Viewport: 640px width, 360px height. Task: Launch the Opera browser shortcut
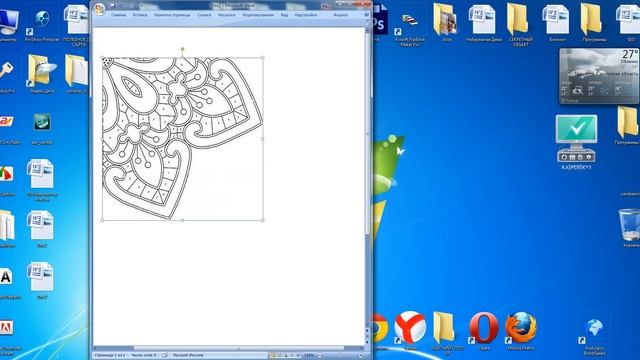pos(484,329)
